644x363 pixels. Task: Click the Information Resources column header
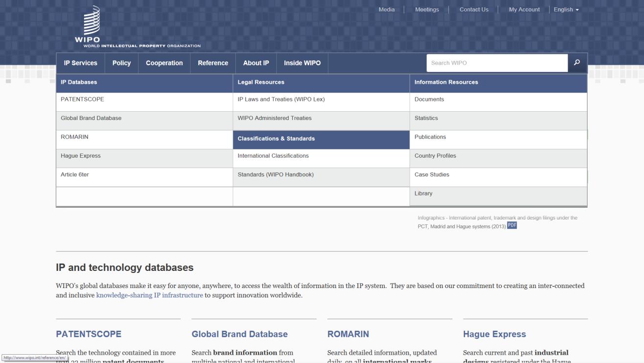click(x=498, y=83)
